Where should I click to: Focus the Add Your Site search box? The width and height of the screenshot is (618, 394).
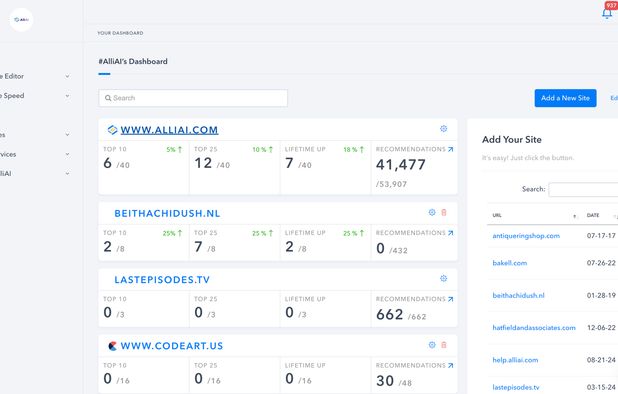[x=583, y=190]
